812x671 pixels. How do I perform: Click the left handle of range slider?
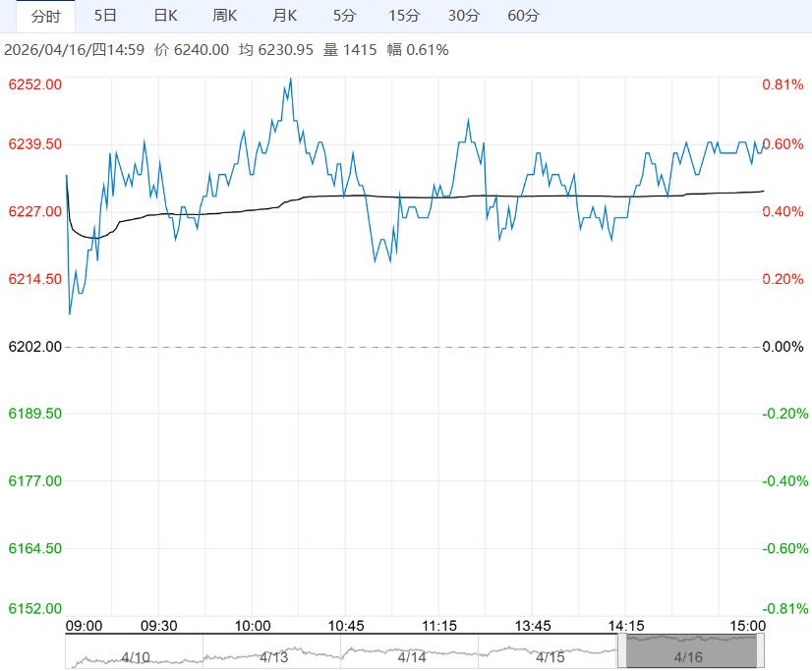622,652
